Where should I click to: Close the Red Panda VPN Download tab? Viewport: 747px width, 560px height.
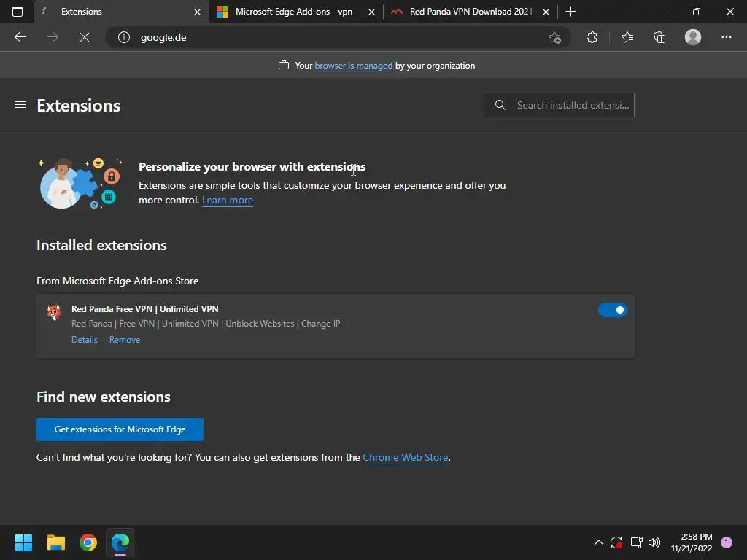pos(546,12)
